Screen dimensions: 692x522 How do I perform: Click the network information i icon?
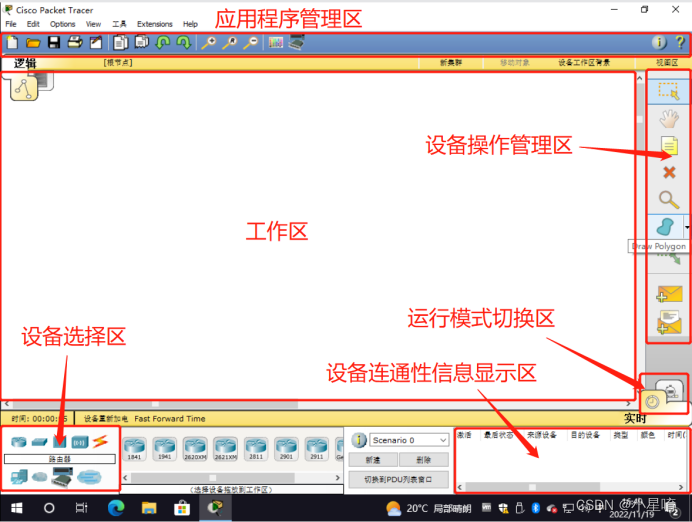click(x=659, y=42)
